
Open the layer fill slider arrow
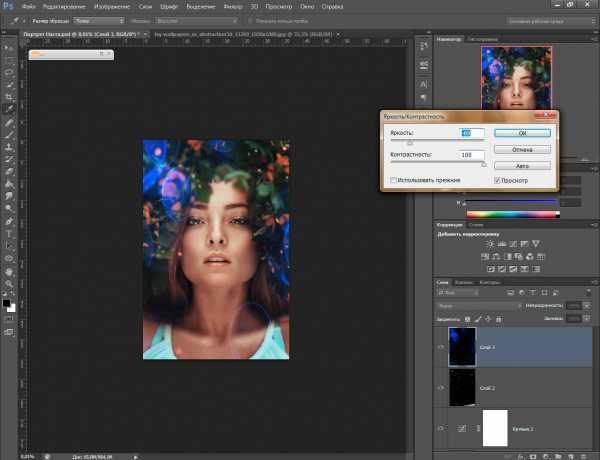[x=586, y=318]
